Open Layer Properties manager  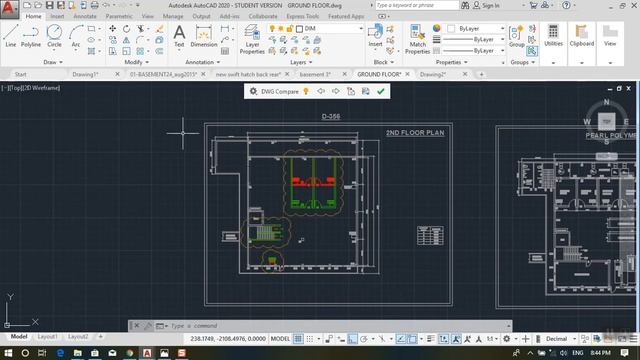(x=252, y=39)
